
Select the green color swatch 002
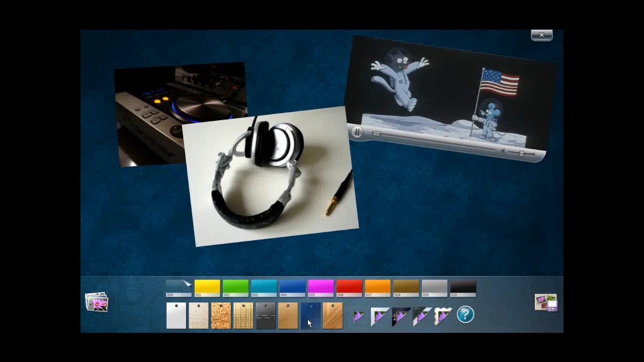coord(235,289)
